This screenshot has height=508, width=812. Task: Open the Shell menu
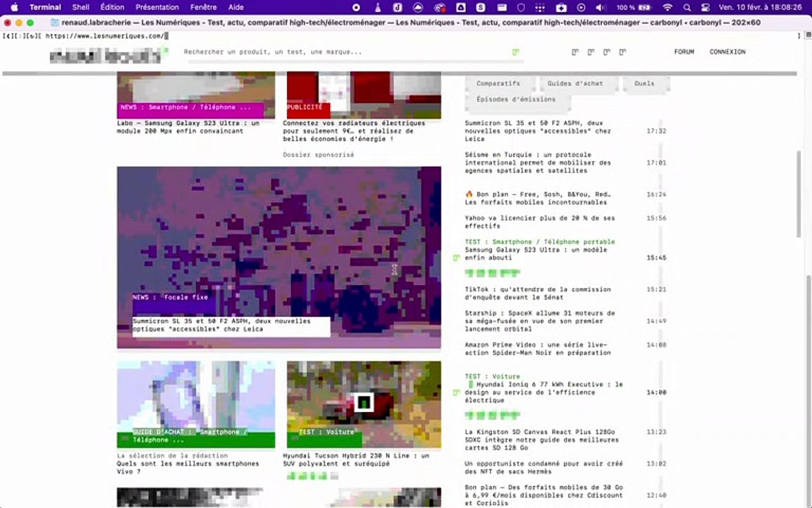81,7
